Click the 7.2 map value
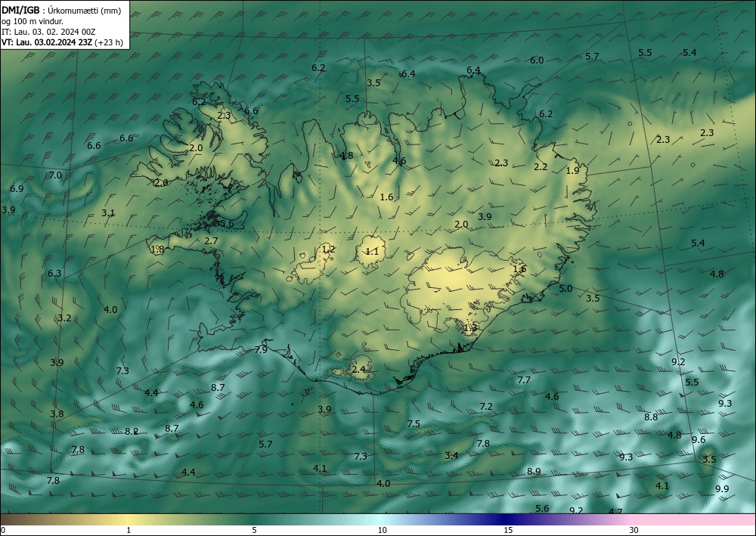This screenshot has height=536, width=756. pyautogui.click(x=486, y=406)
